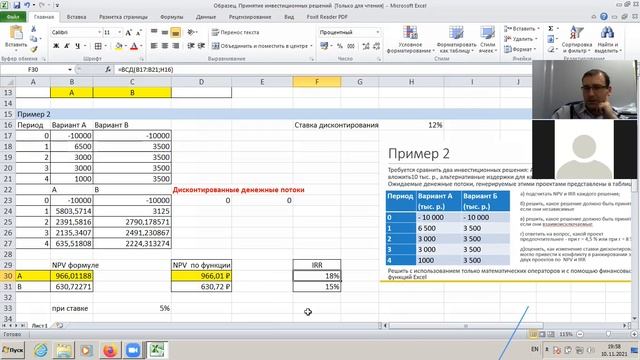Click the fill color bucket swatch
This screenshot has width=640, height=360.
coord(118,47)
